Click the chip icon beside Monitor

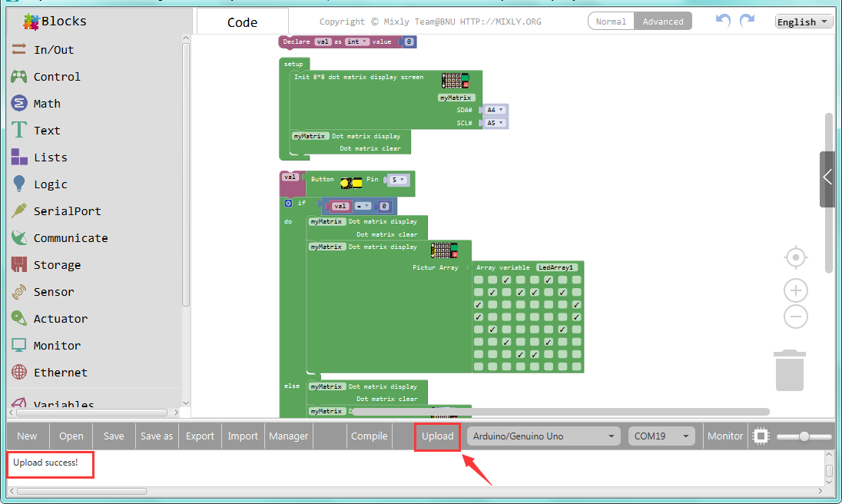click(x=761, y=436)
